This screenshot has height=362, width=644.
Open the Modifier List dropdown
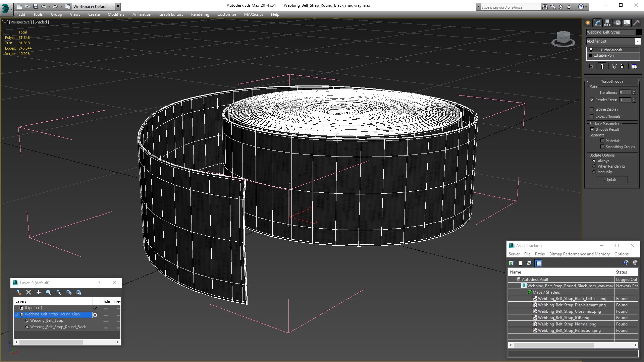point(637,41)
